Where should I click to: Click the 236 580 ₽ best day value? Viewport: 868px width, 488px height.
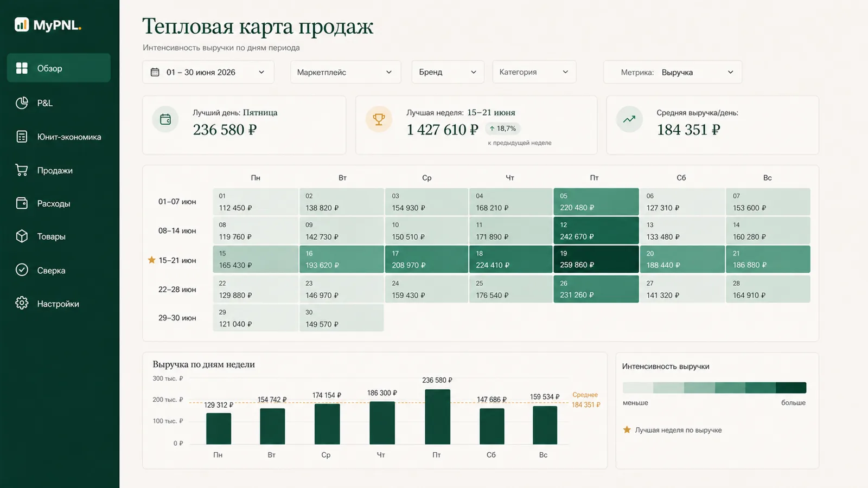[225, 130]
